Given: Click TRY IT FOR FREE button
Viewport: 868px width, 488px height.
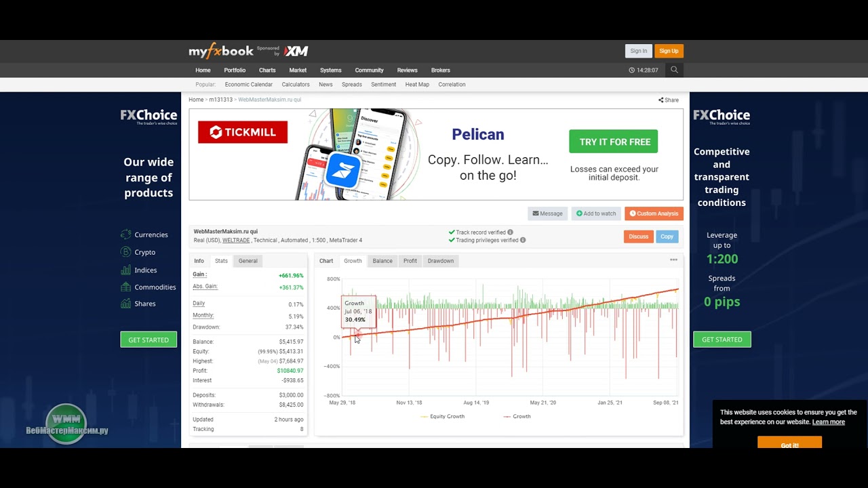Looking at the screenshot, I should [x=613, y=142].
